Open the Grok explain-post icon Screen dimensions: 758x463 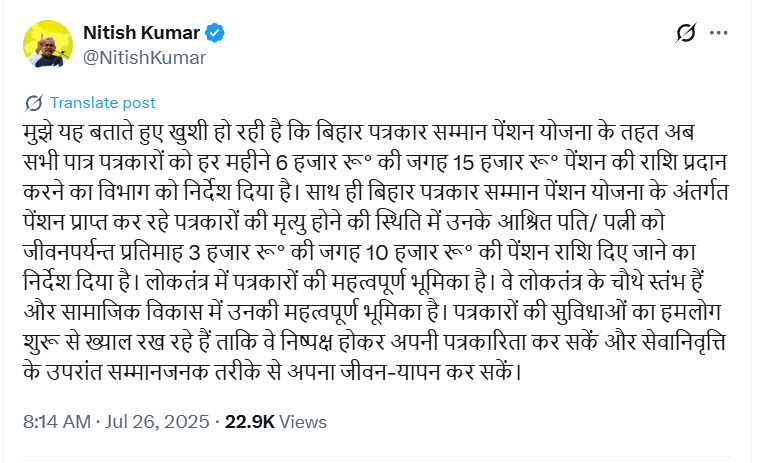pos(686,34)
